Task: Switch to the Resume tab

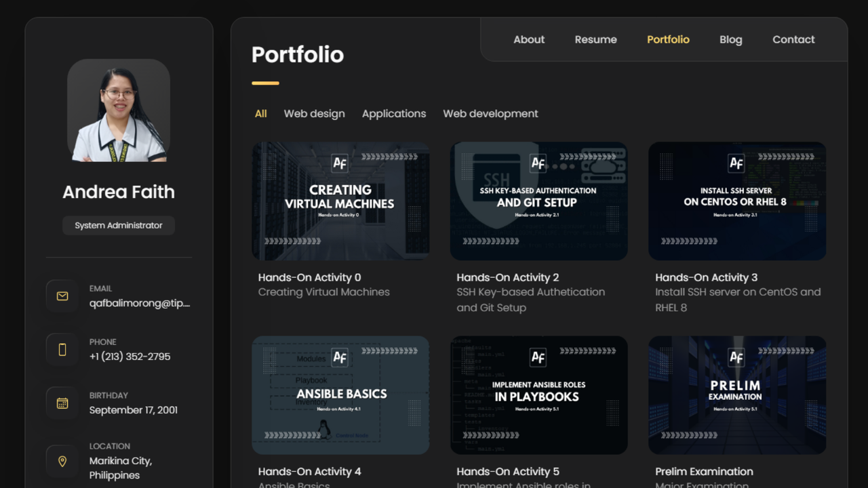Action: [x=595, y=39]
